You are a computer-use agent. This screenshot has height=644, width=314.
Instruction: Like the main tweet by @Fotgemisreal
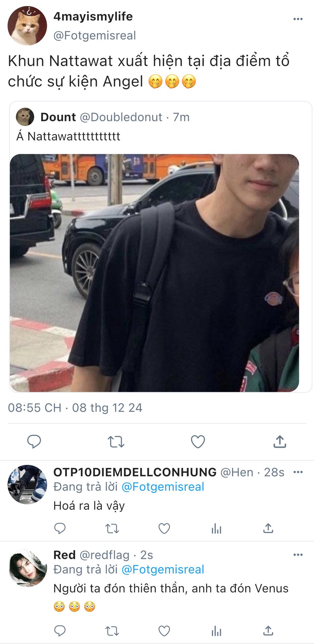point(198,442)
